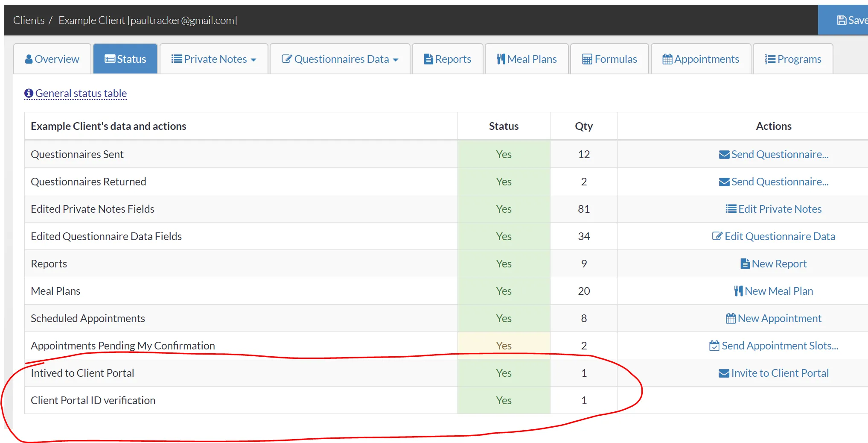
Task: Select the Appointments tab
Action: (x=701, y=59)
